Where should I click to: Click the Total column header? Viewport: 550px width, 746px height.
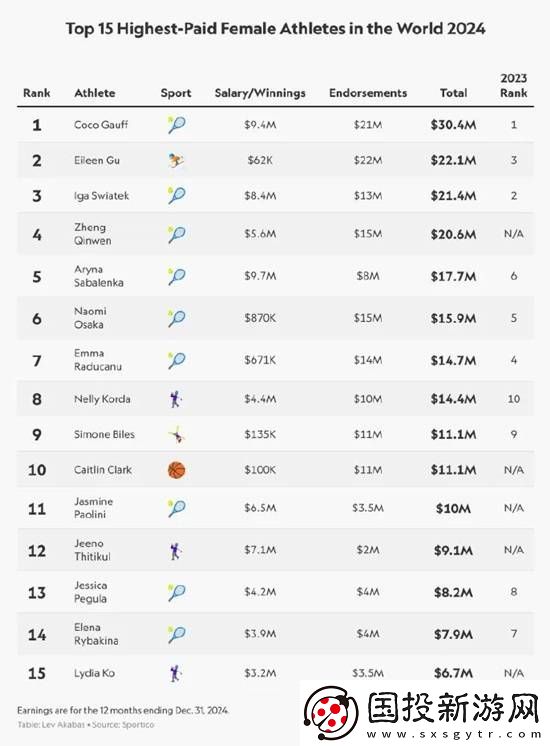[453, 93]
